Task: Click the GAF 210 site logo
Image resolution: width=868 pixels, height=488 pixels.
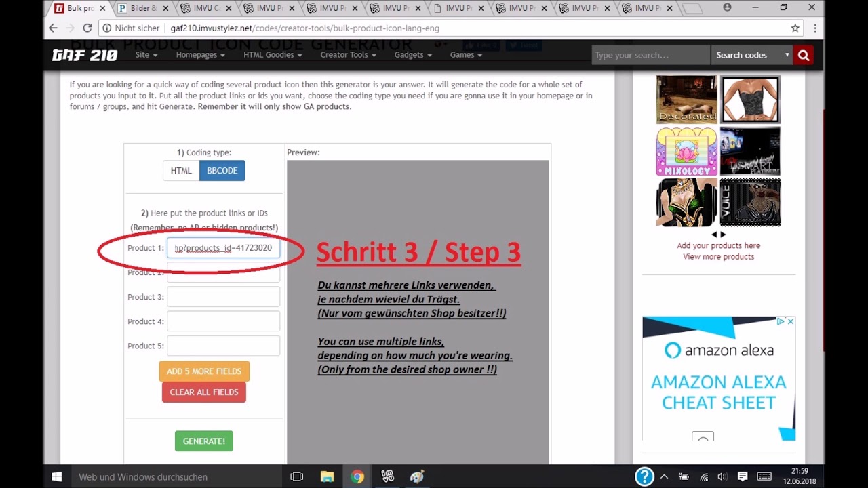Action: [x=84, y=55]
